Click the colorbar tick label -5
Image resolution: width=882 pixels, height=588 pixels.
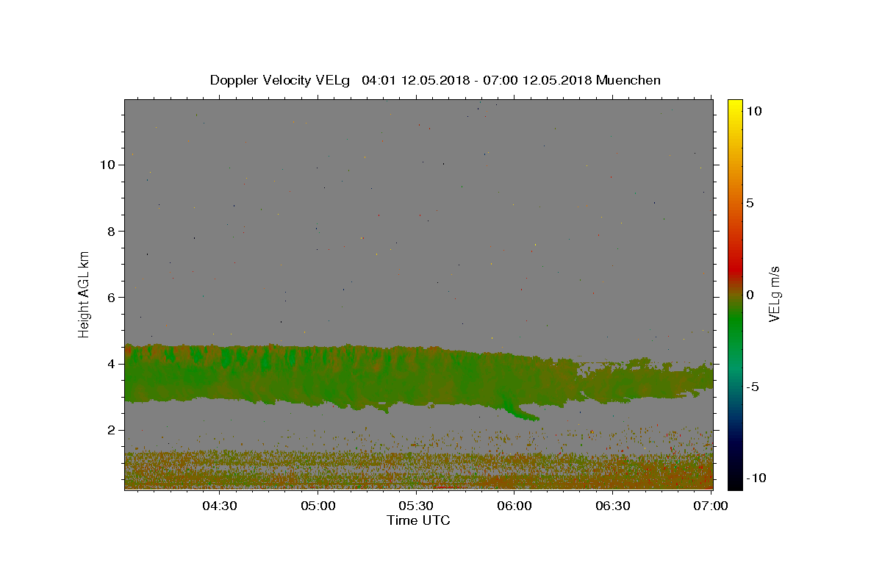753,387
